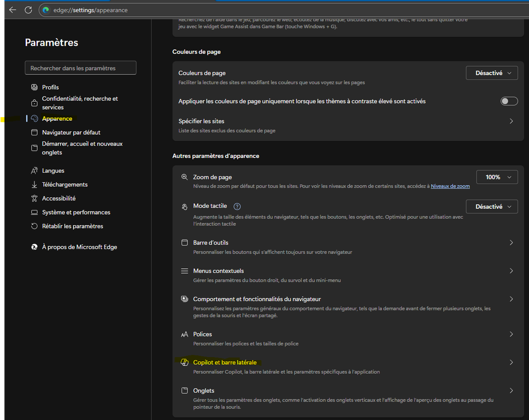The image size is (529, 420).
Task: Click the Navigateur par défaut icon
Action: click(x=34, y=132)
